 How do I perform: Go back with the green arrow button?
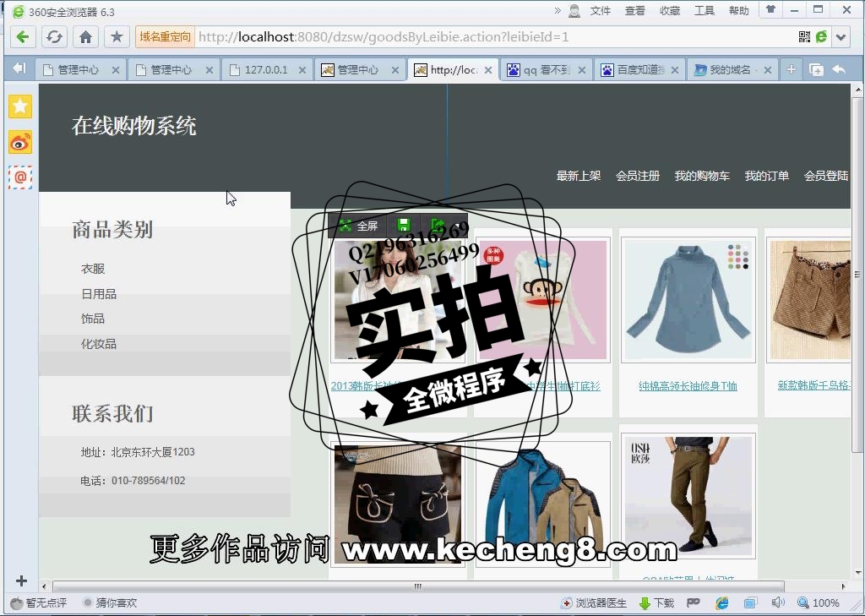click(23, 37)
